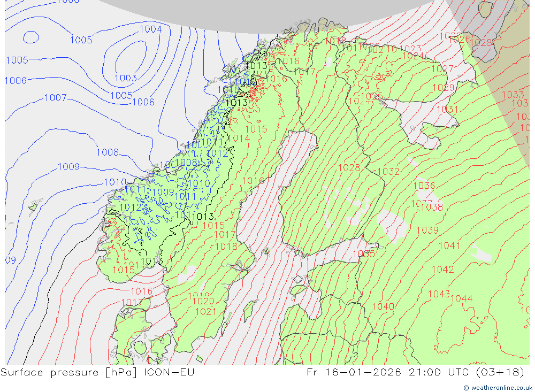This screenshot has height=392, width=535.
Task: Click the red 1041 pressure label
Action: click(449, 246)
